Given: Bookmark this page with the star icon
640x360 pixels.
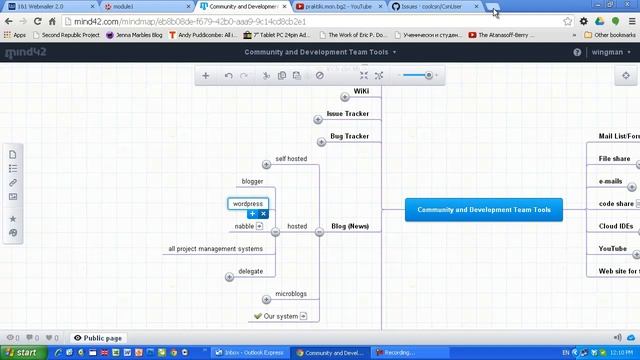Looking at the screenshot, I should pyautogui.click(x=567, y=21).
